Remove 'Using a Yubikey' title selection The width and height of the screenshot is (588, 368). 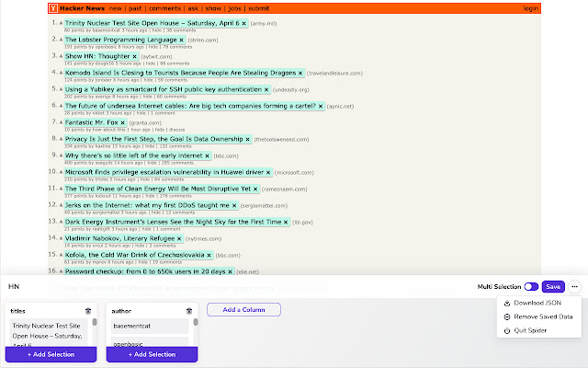point(266,89)
